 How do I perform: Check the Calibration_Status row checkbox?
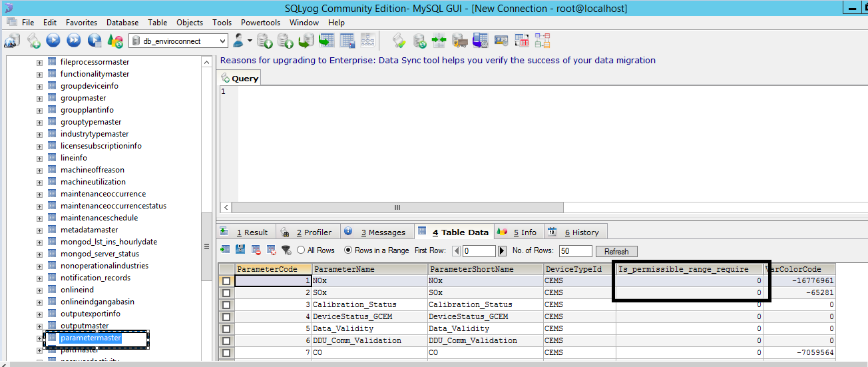point(226,305)
